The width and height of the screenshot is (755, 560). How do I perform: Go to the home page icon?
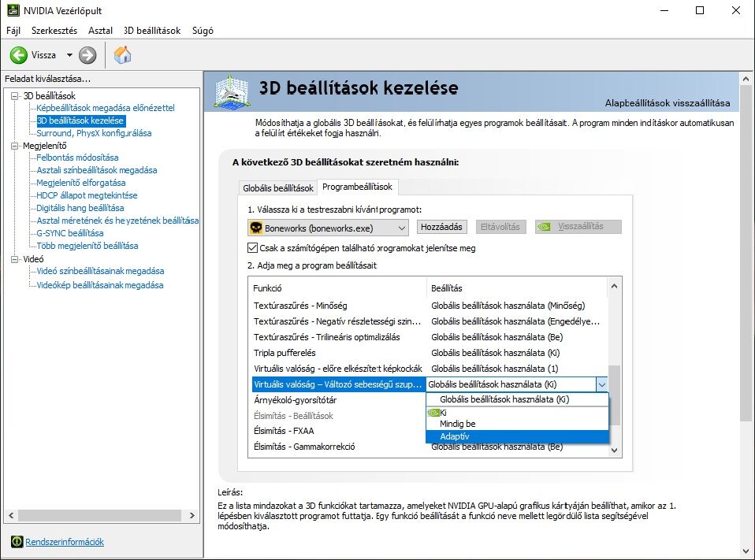(122, 55)
